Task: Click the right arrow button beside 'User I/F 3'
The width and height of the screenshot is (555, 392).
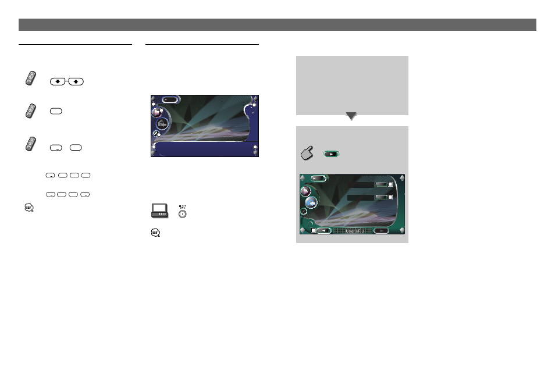Action: pyautogui.click(x=381, y=231)
